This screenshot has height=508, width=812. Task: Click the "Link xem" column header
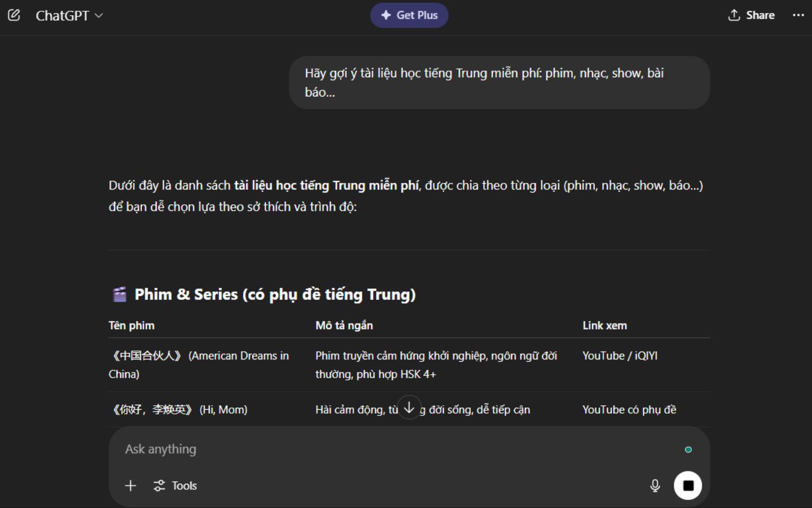click(604, 326)
